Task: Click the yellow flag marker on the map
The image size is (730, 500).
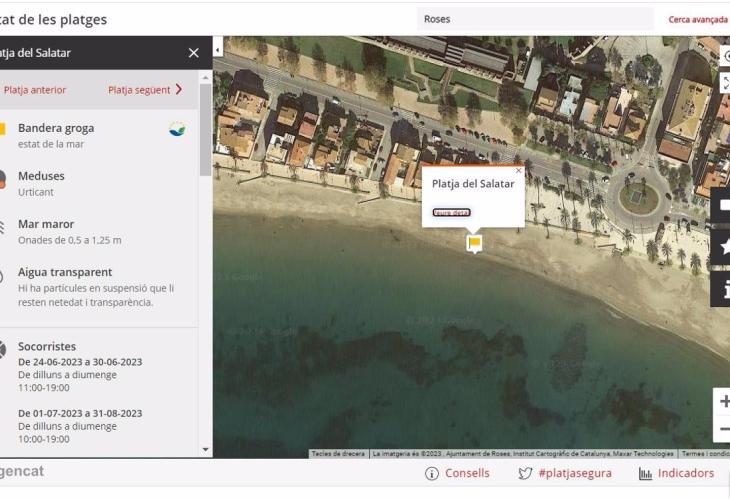Action: point(474,242)
